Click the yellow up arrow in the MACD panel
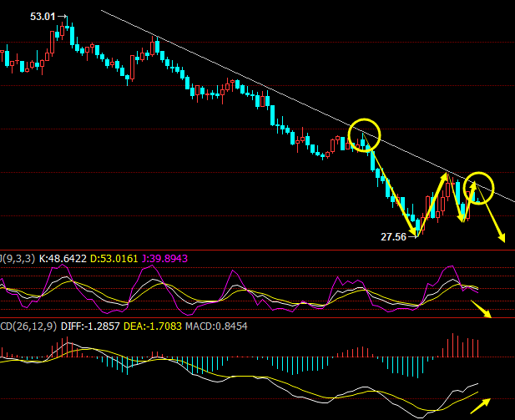This screenshot has height=420, width=515. coord(480,405)
